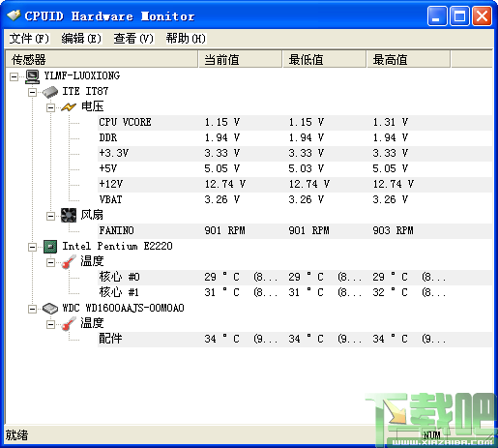
Task: Click the current 12.74 V value for +12V
Action: click(x=225, y=185)
